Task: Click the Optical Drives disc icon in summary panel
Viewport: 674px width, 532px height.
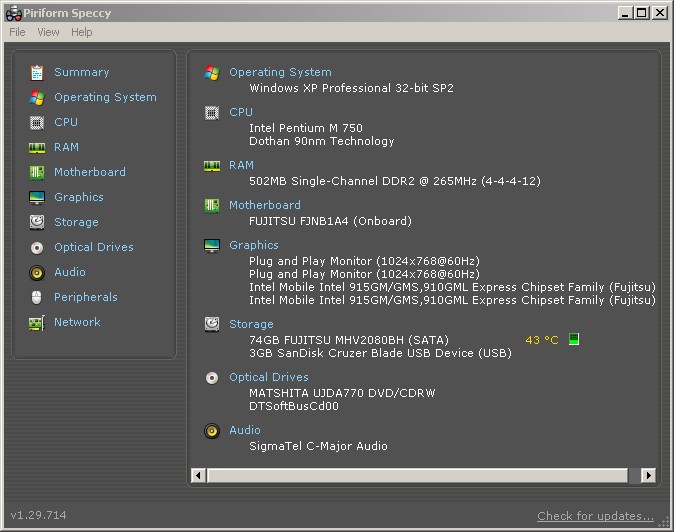Action: pos(212,378)
